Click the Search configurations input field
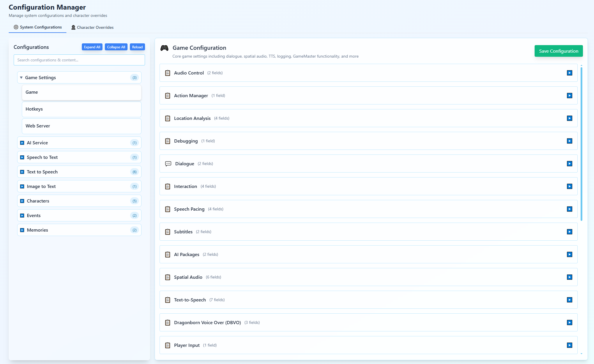The image size is (594, 364). click(x=79, y=60)
